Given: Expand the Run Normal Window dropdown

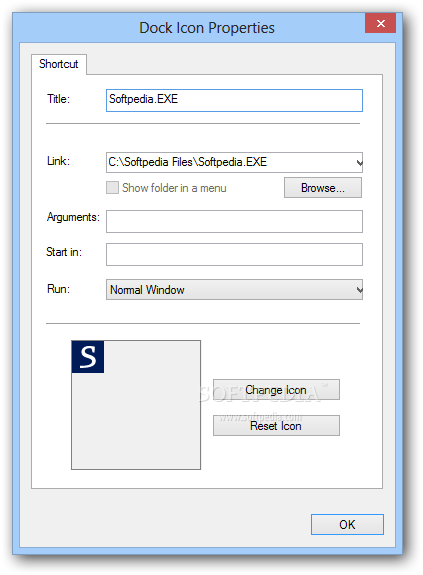Looking at the screenshot, I should coord(234,290).
